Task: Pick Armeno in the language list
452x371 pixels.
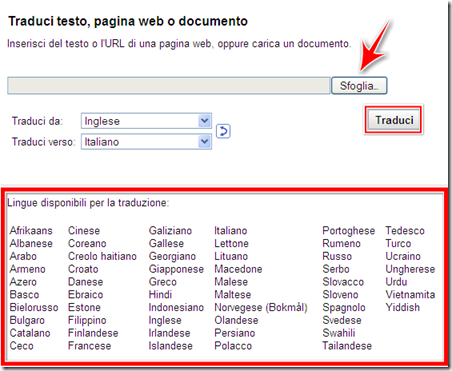Action: coord(27,269)
